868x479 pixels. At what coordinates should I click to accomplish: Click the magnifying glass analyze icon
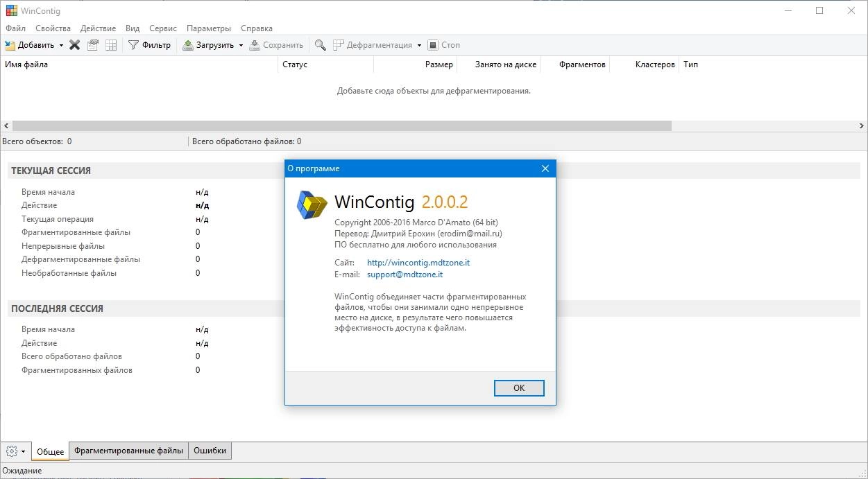320,45
